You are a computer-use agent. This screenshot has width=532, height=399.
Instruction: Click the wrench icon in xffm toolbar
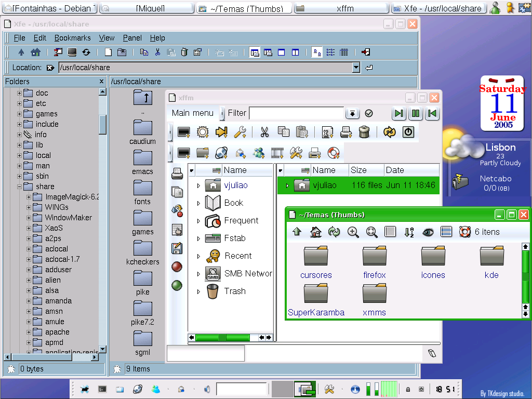tap(240, 132)
